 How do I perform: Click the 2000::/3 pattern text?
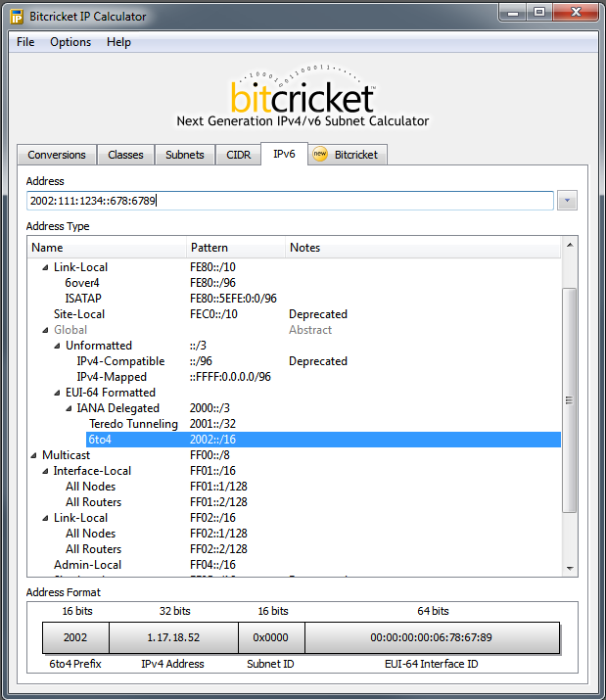click(x=210, y=408)
